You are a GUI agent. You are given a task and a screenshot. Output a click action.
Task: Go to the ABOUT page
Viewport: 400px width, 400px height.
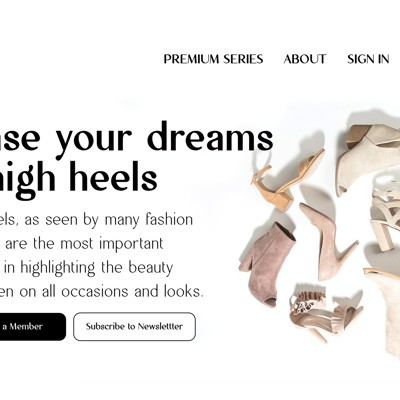305,59
